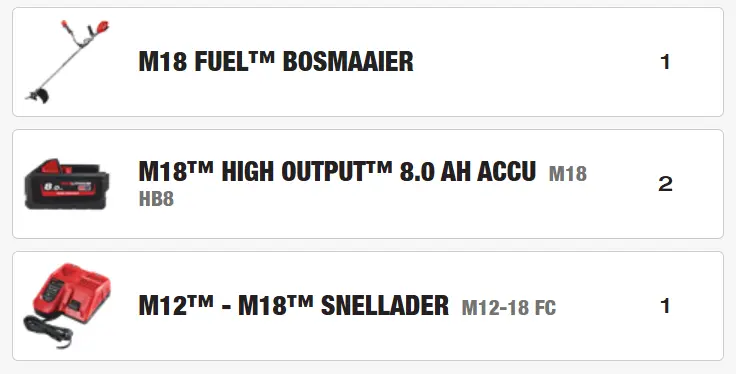
Task: Select the brush cutter's black cutting head
Action: 38,95
